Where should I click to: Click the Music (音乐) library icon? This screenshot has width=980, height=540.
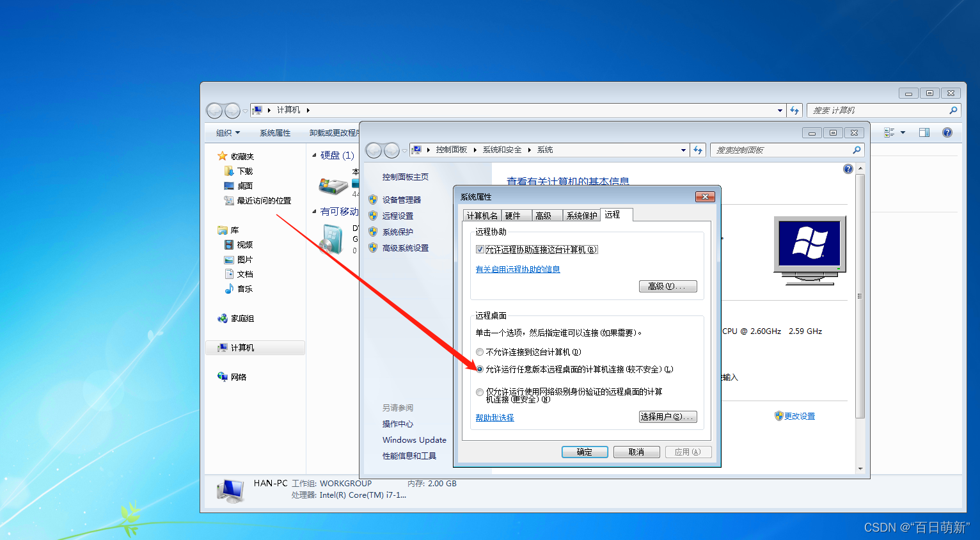(x=229, y=289)
